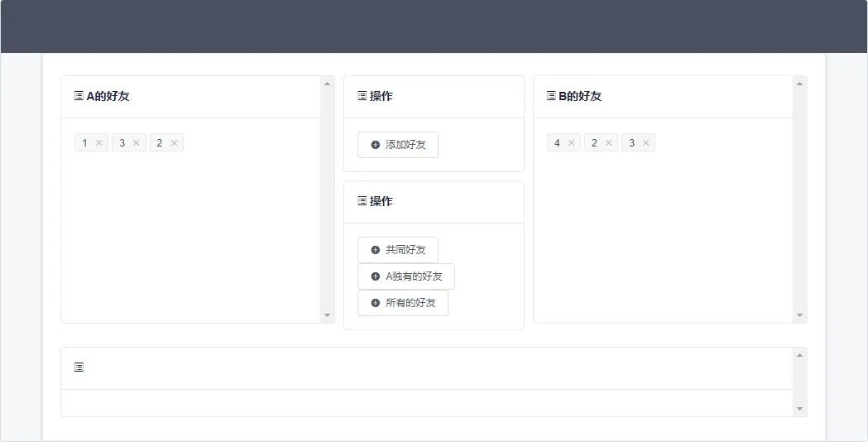Screen dimensions: 868x442
Task: Remove friend tag 2 from A's friends
Action: coord(174,143)
